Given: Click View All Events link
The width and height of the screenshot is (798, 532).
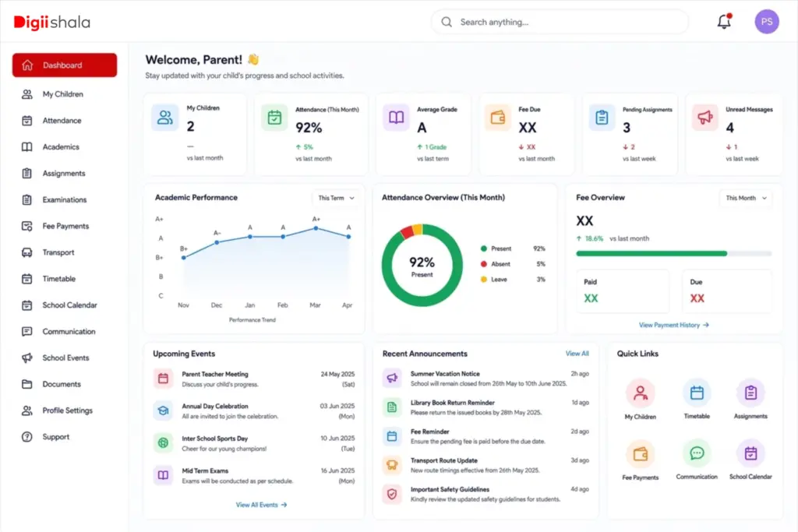Looking at the screenshot, I should [262, 505].
